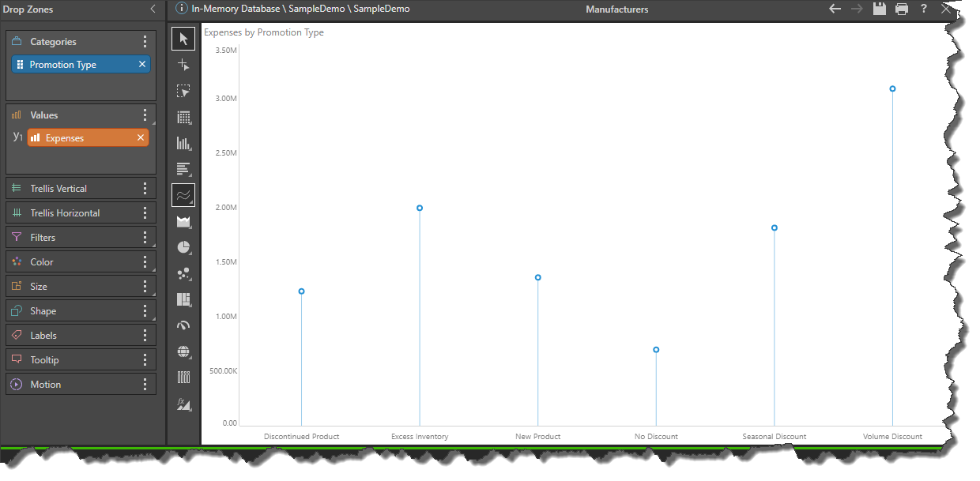The height and width of the screenshot is (481, 980).
Task: Open the map visualization
Action: pyautogui.click(x=183, y=351)
